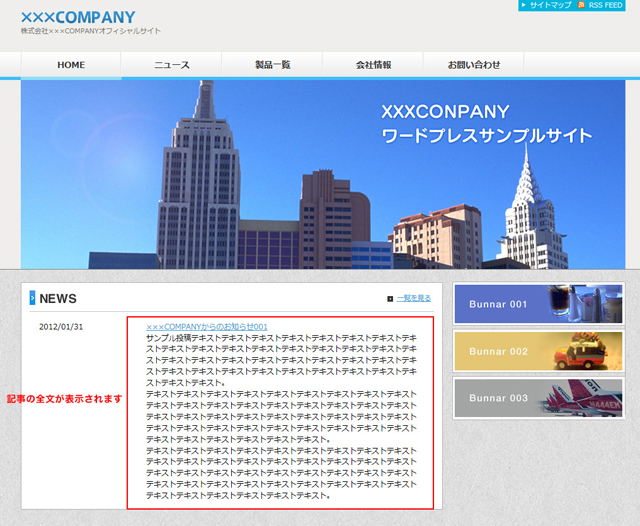This screenshot has width=640, height=526.
Task: Open the ×××COMPANYからのお知らせ001 article
Action: (x=207, y=327)
